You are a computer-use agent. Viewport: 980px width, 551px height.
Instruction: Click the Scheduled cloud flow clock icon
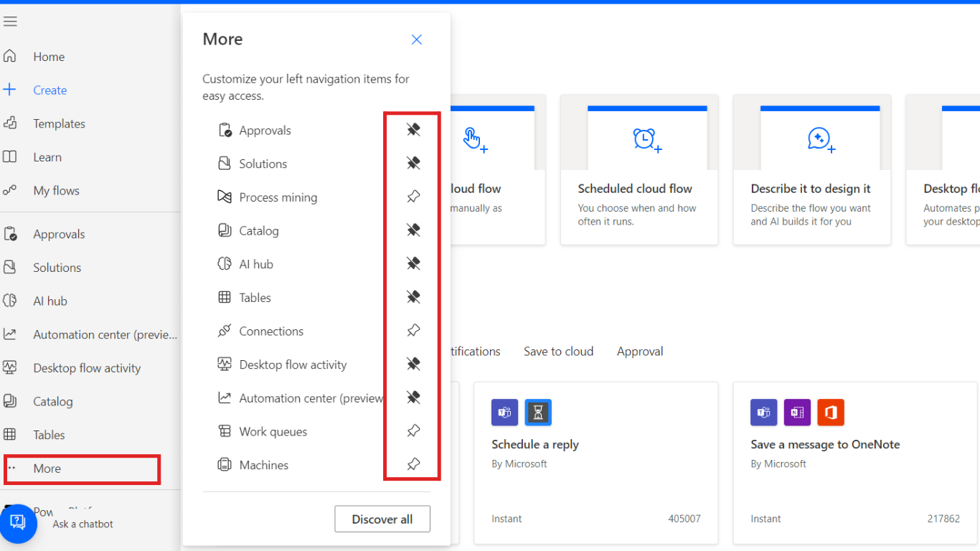(646, 139)
